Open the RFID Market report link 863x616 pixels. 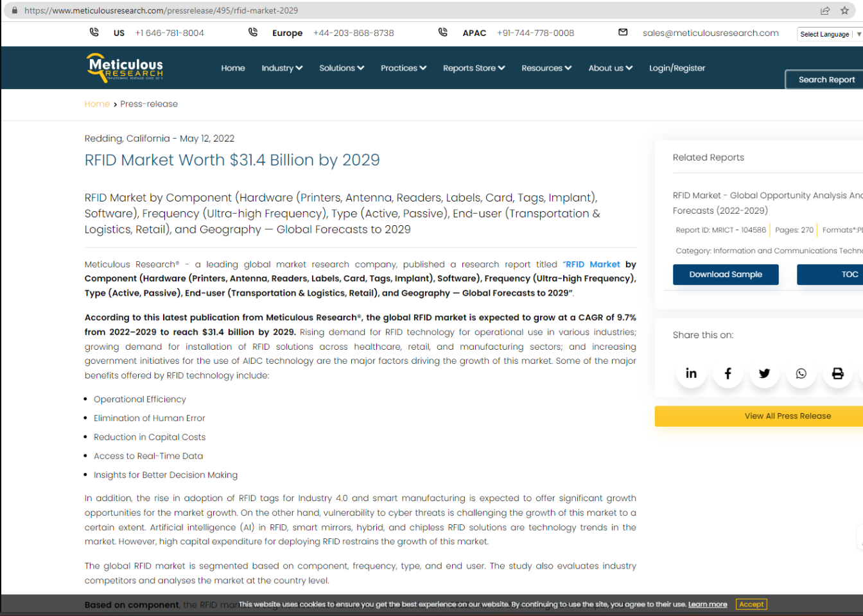pyautogui.click(x=592, y=264)
